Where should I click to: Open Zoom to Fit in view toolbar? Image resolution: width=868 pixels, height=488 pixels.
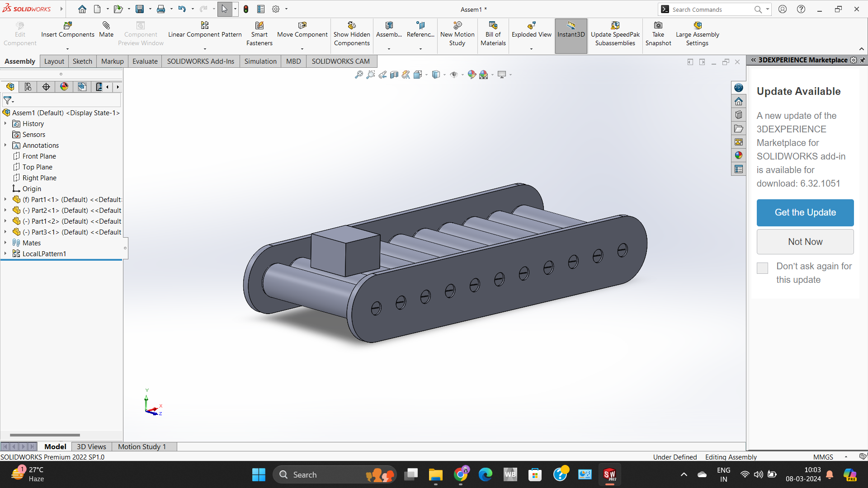(359, 75)
